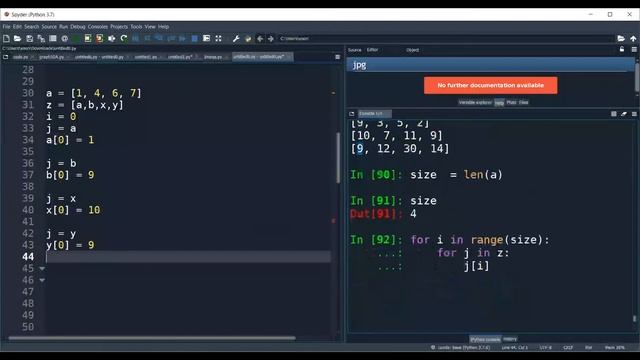
Task: Open the Tools menu
Action: (x=136, y=27)
